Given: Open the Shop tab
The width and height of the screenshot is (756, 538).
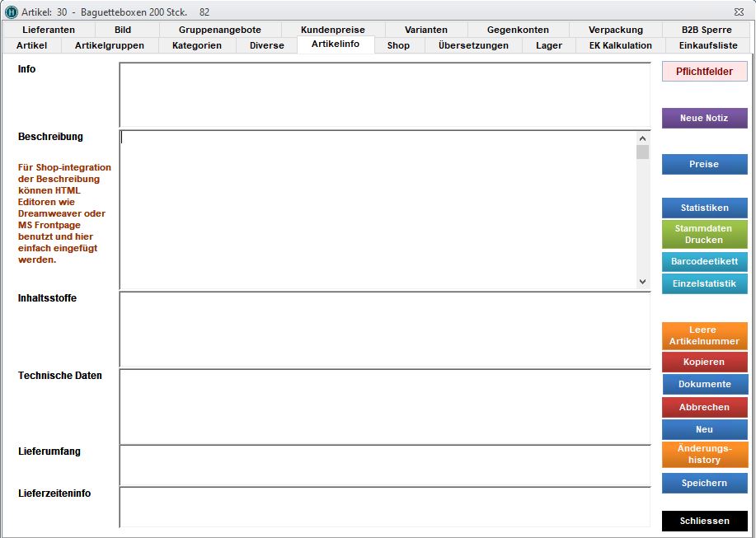Looking at the screenshot, I should tap(398, 45).
